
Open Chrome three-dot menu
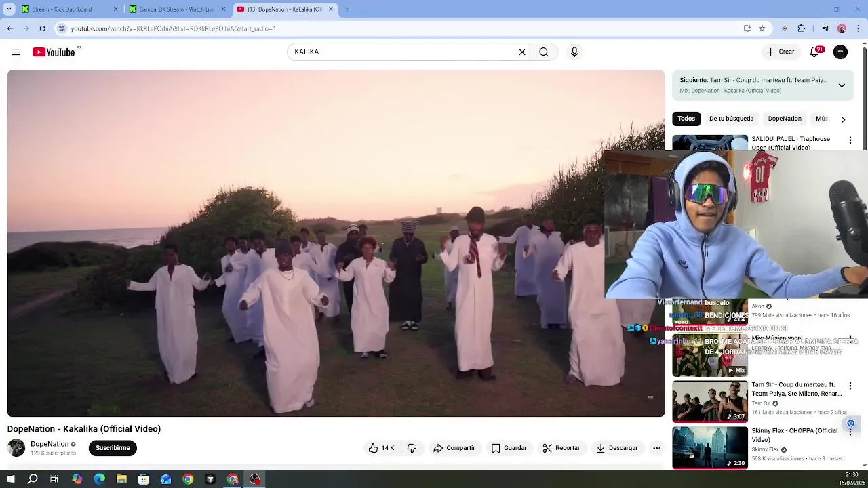coord(859,28)
